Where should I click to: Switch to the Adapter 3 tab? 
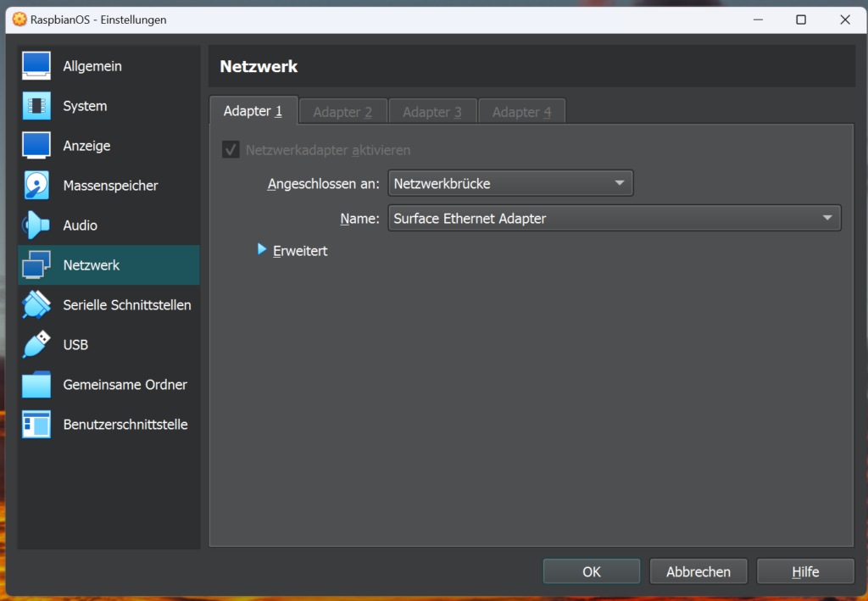point(432,112)
